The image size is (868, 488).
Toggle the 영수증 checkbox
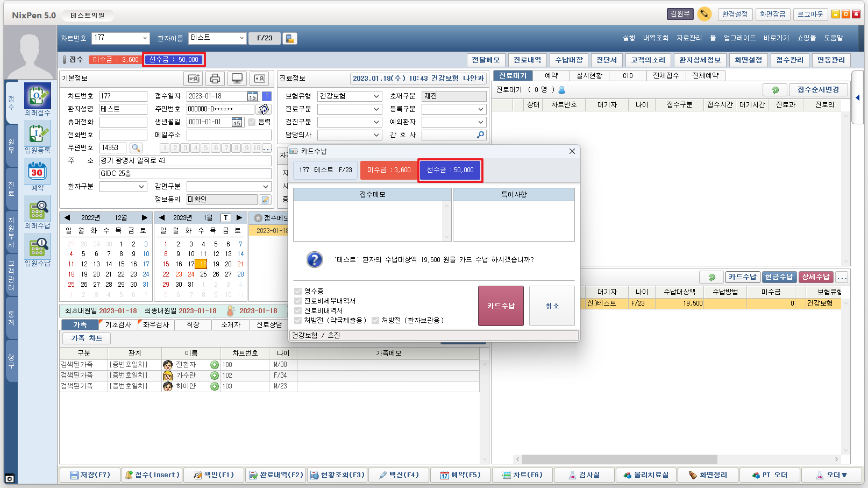pos(298,291)
